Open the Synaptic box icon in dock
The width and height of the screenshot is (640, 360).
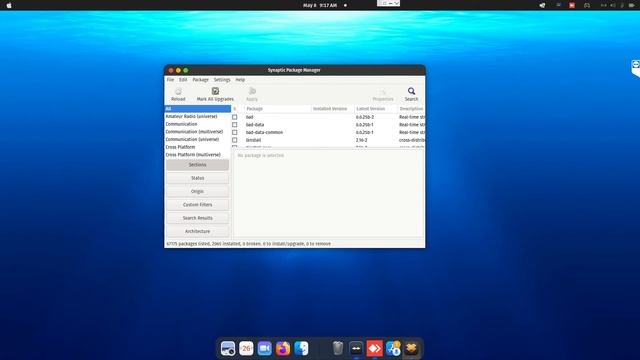[x=411, y=348]
